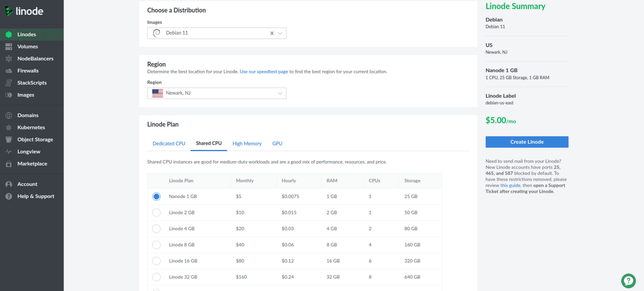Select the Nanode 1 GB plan radio
The height and width of the screenshot is (291, 644).
click(x=157, y=197)
